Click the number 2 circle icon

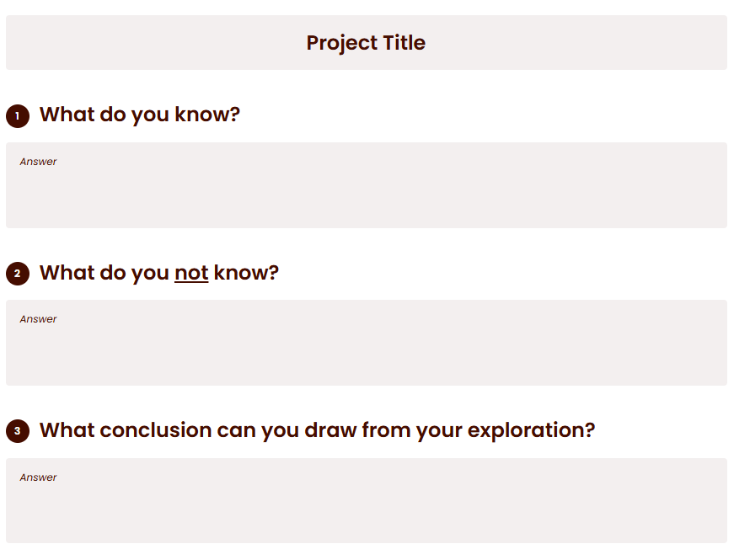coord(18,273)
